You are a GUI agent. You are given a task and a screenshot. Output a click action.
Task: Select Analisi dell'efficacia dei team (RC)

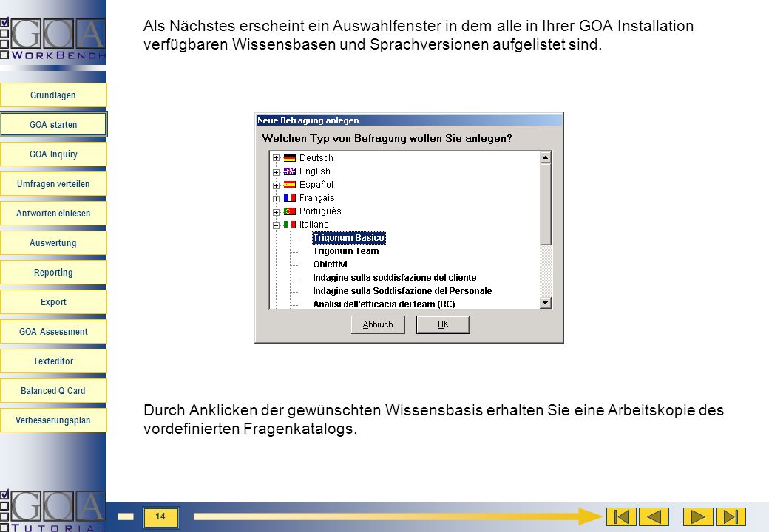[x=384, y=304]
